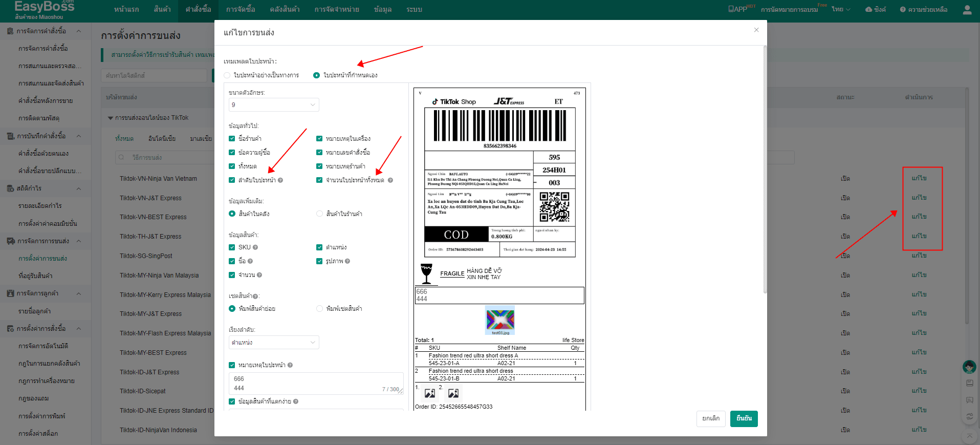Click the customer service avatar icon
The height and width of the screenshot is (445, 980).
969,367
